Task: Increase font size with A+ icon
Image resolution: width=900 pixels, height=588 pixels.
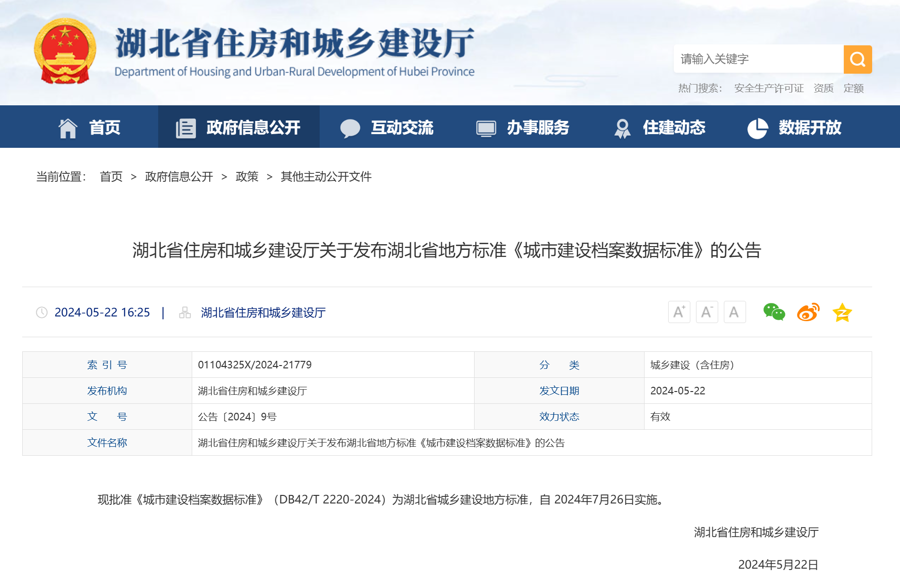Action: point(679,312)
